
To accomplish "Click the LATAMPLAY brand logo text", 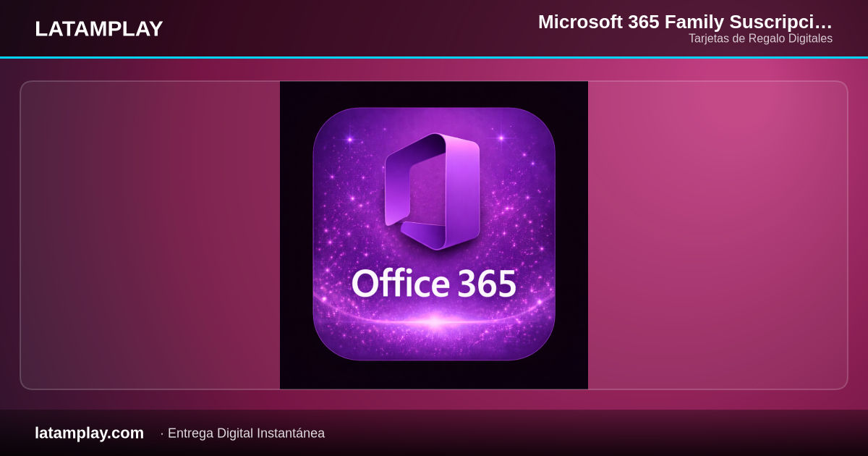I will [99, 29].
